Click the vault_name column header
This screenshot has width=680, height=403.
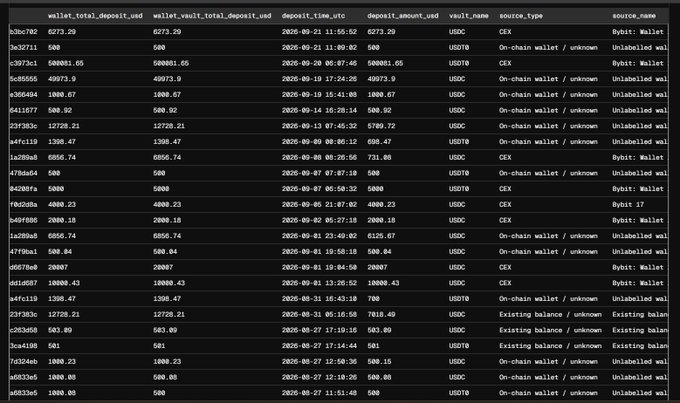[x=469, y=16]
